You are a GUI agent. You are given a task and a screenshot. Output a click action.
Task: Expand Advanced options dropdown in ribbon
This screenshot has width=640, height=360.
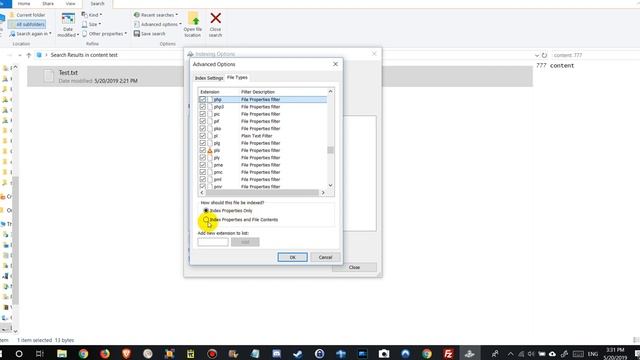[158, 24]
